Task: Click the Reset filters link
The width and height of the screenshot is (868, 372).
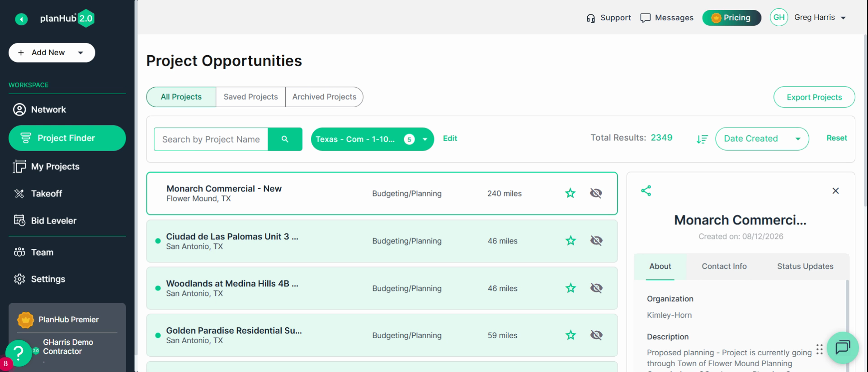Action: click(x=836, y=138)
